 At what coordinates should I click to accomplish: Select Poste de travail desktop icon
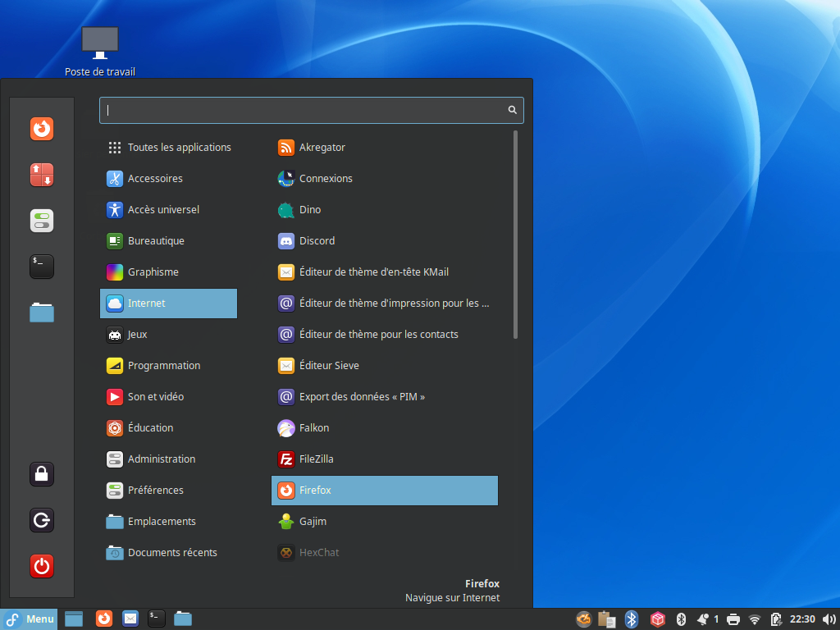pos(99,52)
